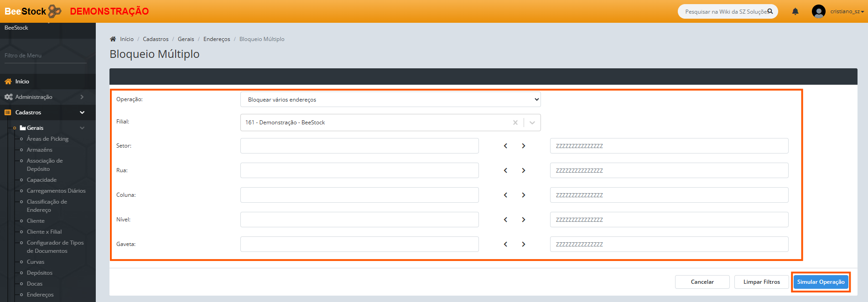
Task: Click the Cancelar button
Action: [x=702, y=282]
